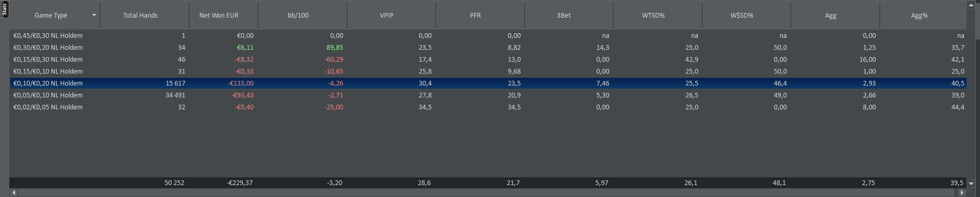Click the -25,00 bb/100 value
This screenshot has height=197, width=980.
point(334,107)
